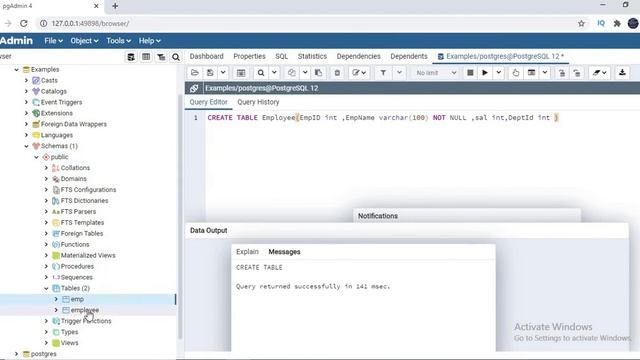Collapse the public schema node

pos(36,157)
